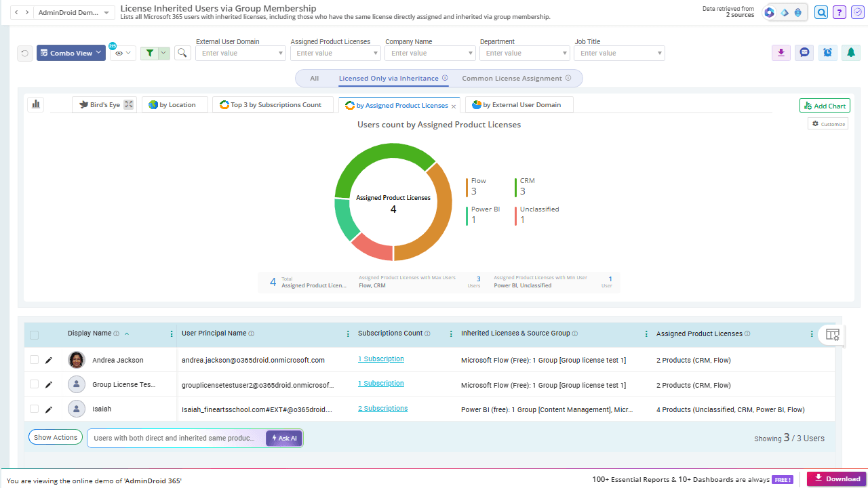Click the Show Actions button
Image resolution: width=868 pixels, height=488 pixels.
[x=56, y=438]
